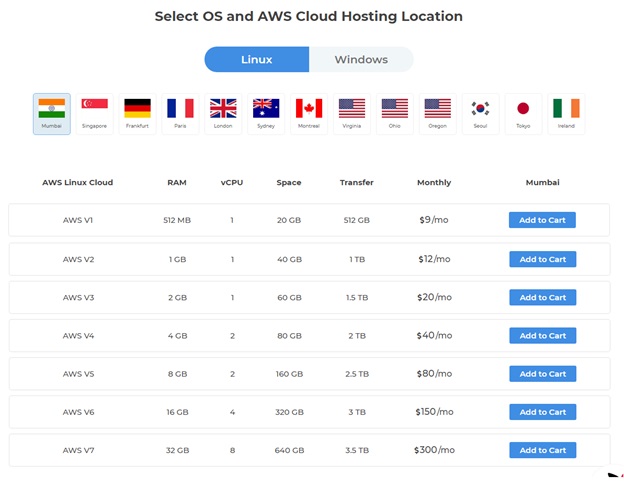
Task: Click the Space column header
Action: click(289, 183)
